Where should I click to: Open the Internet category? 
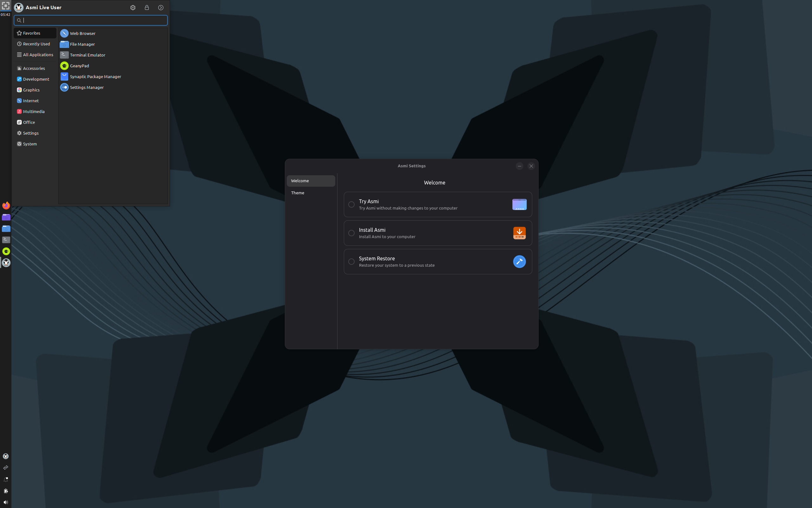35,100
